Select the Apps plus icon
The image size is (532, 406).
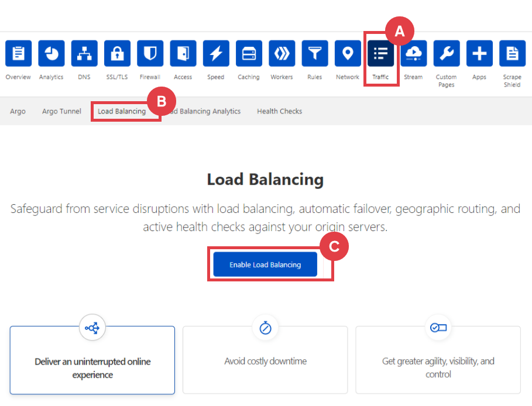[x=479, y=54]
